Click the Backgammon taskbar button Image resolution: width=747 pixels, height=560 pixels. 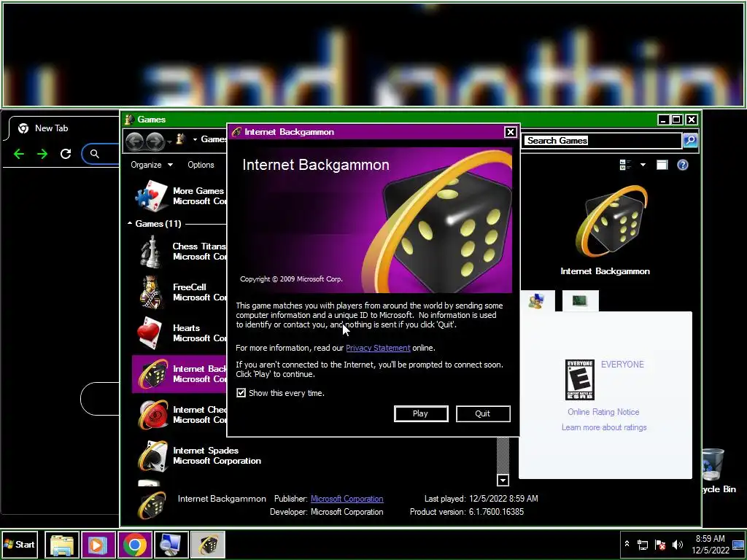pyautogui.click(x=208, y=544)
